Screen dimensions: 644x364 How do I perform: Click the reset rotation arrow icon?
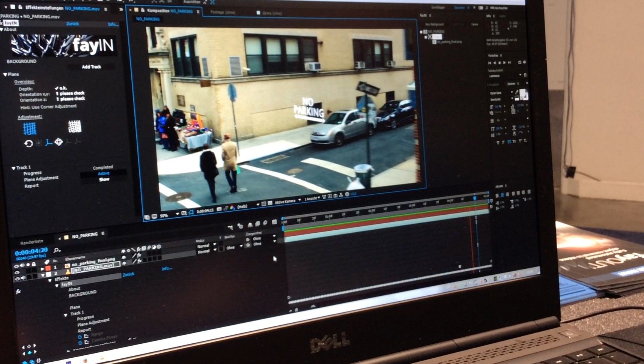click(x=29, y=143)
